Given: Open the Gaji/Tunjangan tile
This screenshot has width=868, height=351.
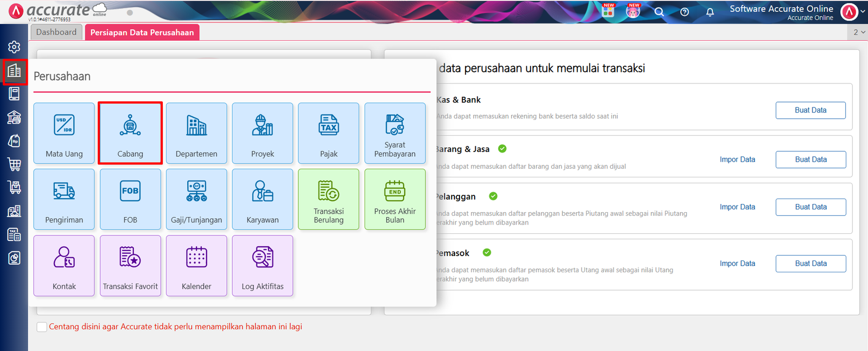Looking at the screenshot, I should [x=196, y=199].
